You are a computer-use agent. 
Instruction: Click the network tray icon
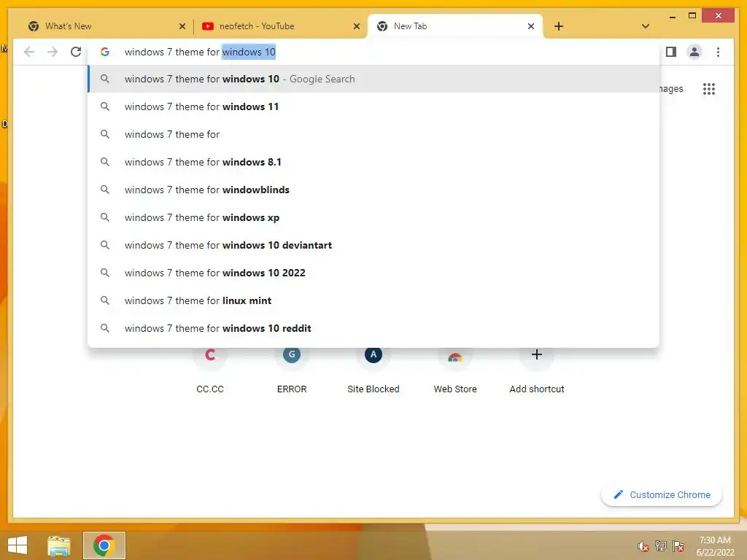point(660,546)
